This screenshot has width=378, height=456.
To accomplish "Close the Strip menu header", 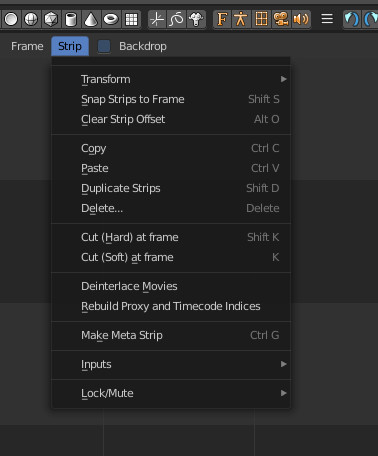I will [70, 46].
